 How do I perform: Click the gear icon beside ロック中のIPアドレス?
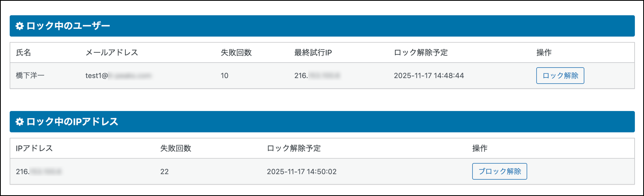tap(20, 122)
